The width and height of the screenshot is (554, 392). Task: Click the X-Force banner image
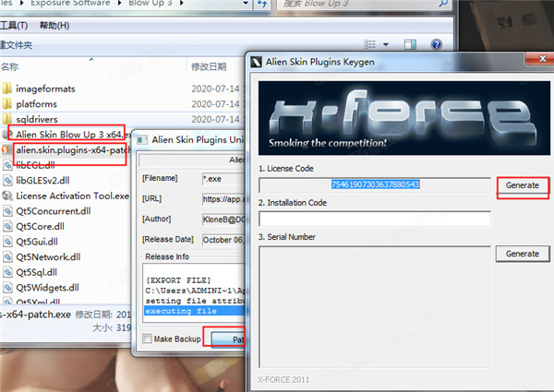coord(404,118)
